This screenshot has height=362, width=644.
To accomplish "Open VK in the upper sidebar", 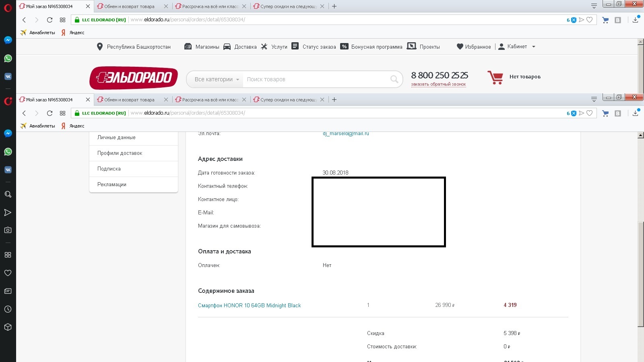I will 8,76.
